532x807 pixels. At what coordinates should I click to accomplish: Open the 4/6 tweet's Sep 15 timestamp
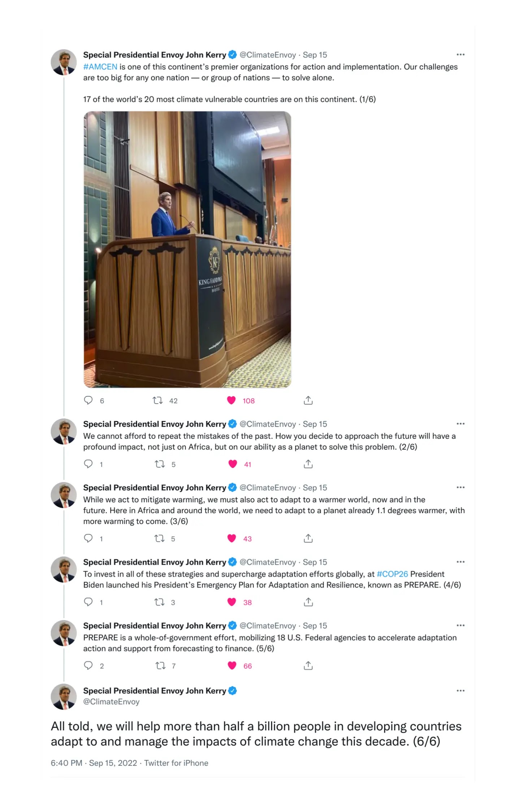click(x=315, y=562)
